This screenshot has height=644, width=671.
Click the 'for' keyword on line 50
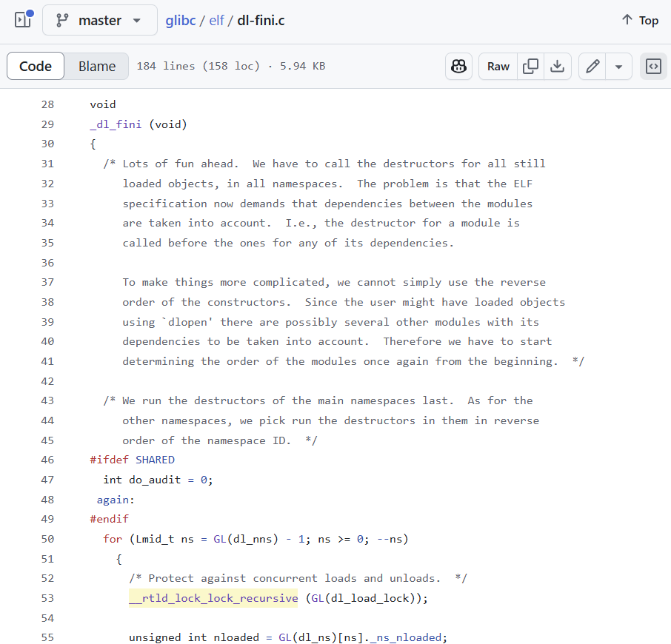tap(113, 539)
